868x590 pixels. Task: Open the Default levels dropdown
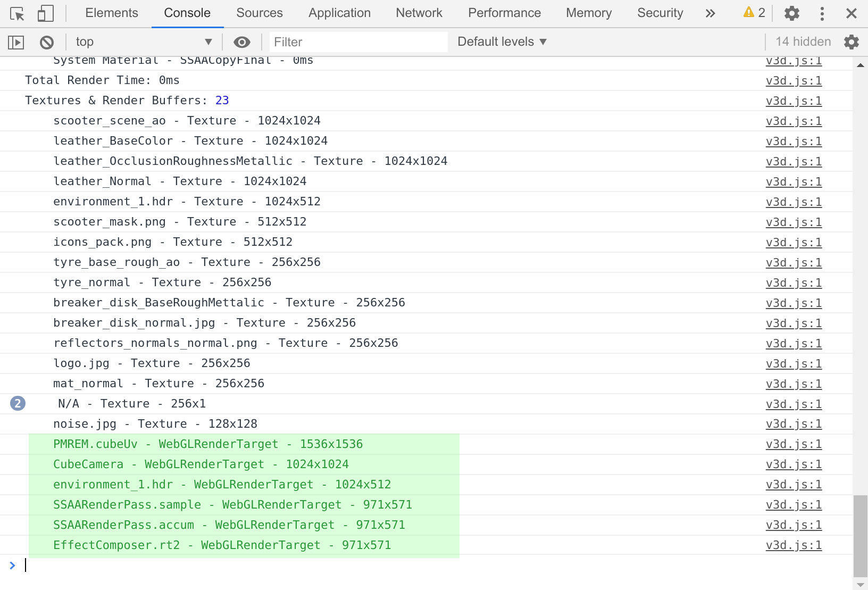502,41
